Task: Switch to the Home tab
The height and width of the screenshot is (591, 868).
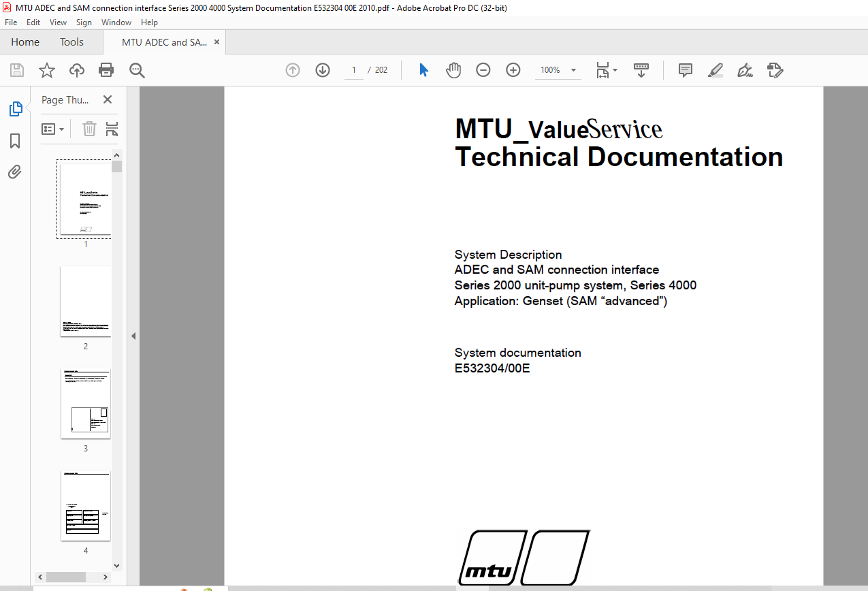Action: (x=25, y=42)
